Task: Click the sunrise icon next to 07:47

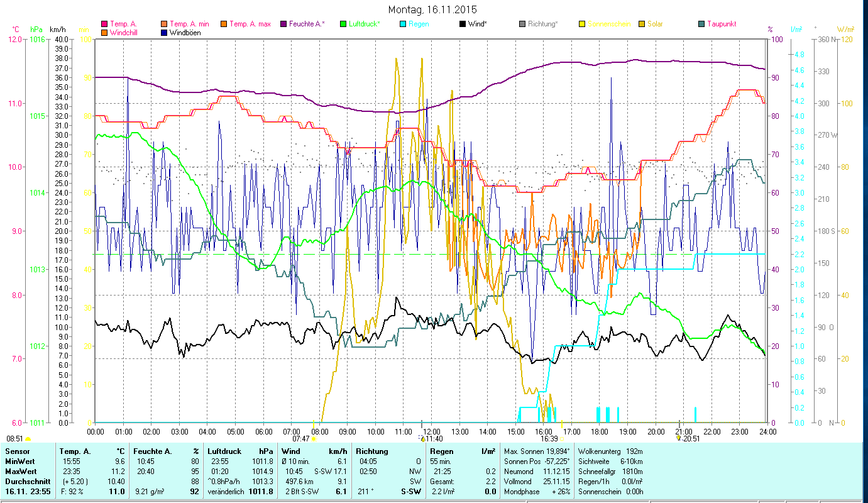Action: coord(313,439)
